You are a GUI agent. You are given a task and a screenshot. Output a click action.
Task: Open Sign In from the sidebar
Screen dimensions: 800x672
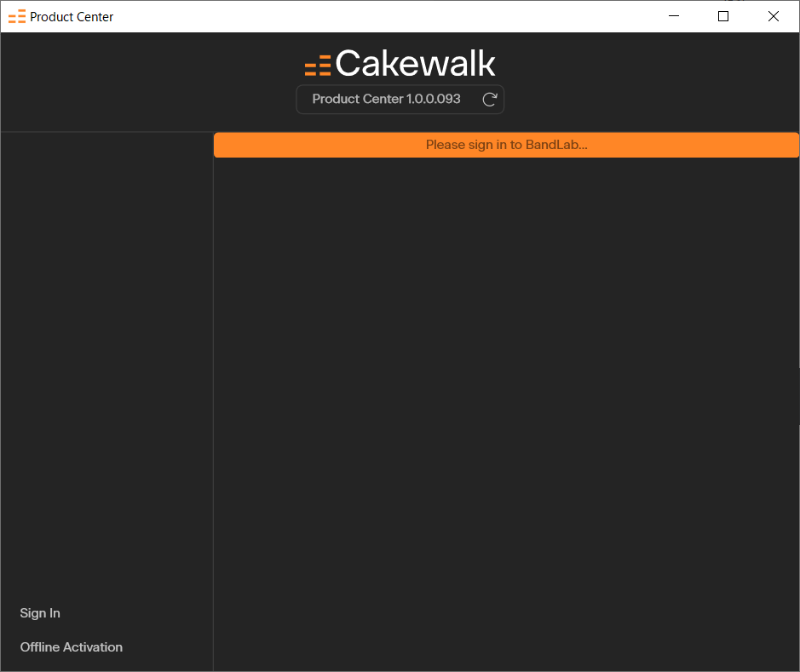[40, 613]
